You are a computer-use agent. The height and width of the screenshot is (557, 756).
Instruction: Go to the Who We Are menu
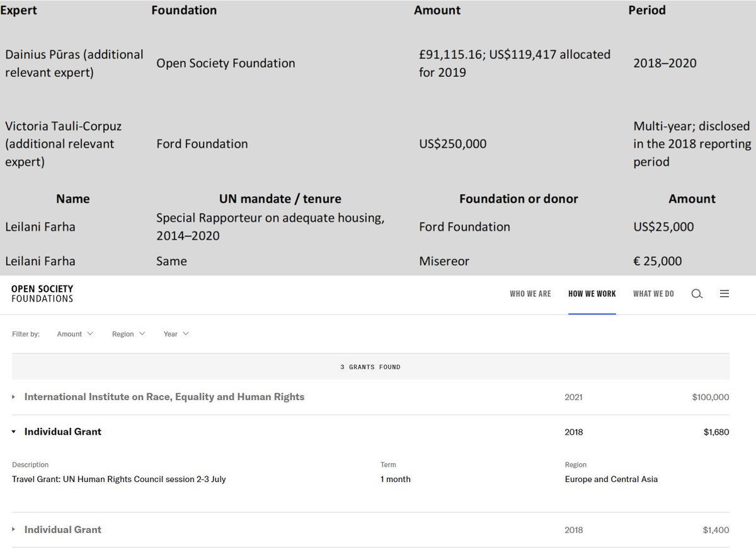coord(530,294)
